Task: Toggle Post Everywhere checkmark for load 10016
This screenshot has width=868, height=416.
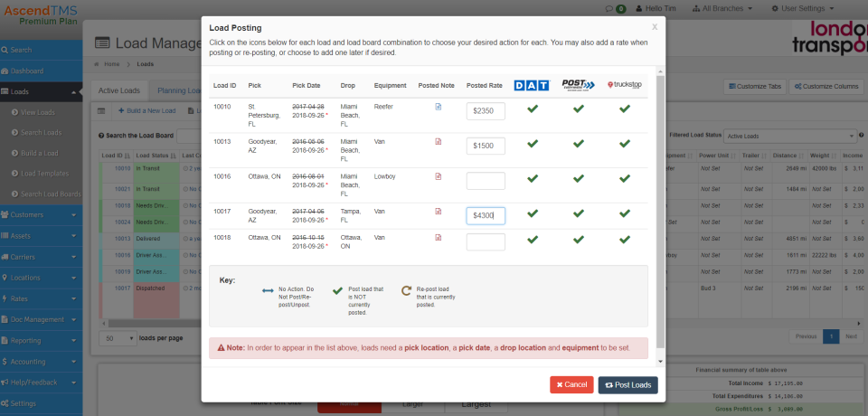Action: 579,179
